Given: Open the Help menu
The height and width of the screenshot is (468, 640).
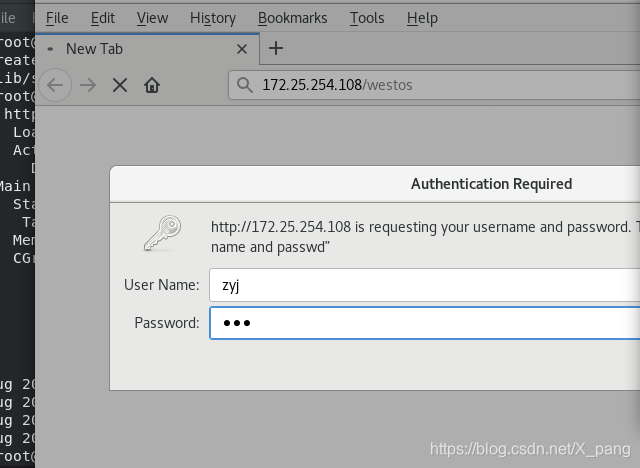Looking at the screenshot, I should pyautogui.click(x=422, y=18).
